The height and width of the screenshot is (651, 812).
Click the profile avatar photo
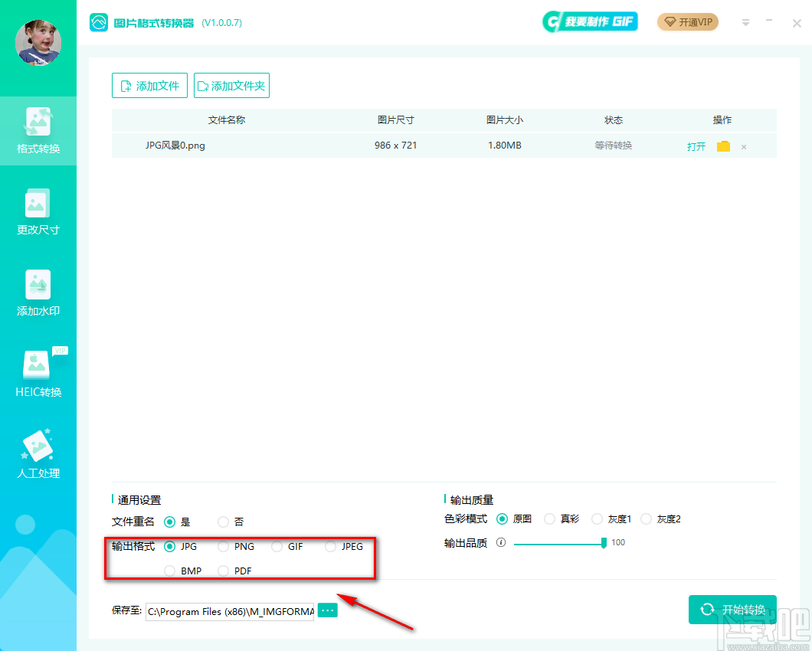(x=38, y=43)
